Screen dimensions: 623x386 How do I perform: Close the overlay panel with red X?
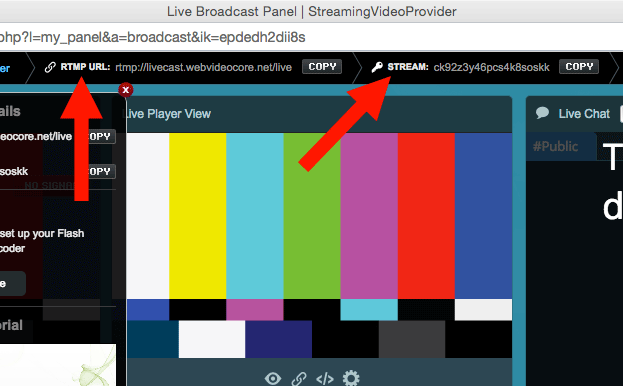click(126, 90)
